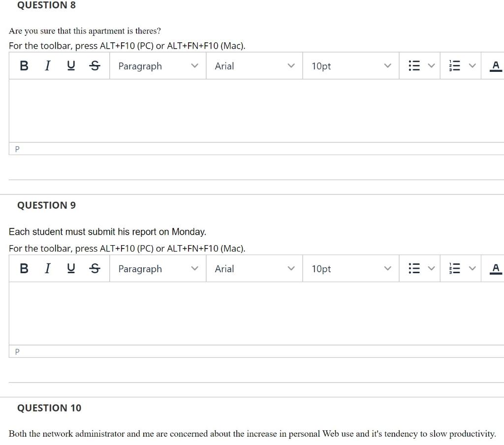
Task: Toggle Italic in Question 8 editor
Action: coord(47,65)
